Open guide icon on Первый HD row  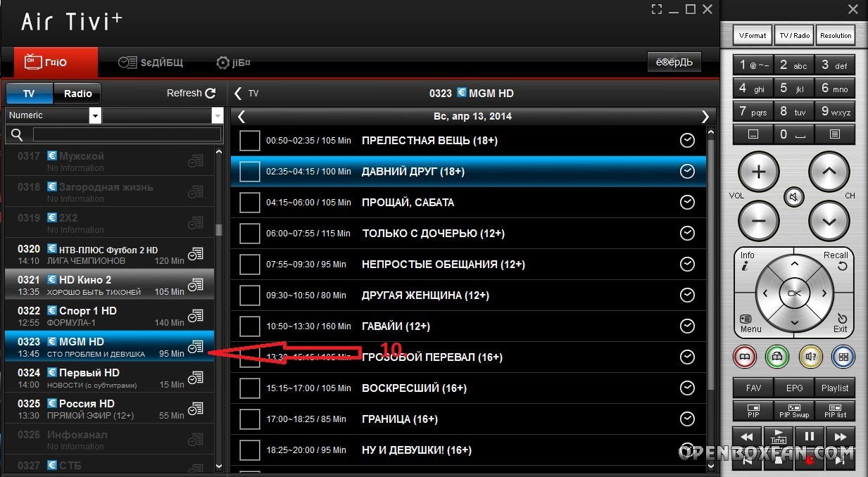196,378
